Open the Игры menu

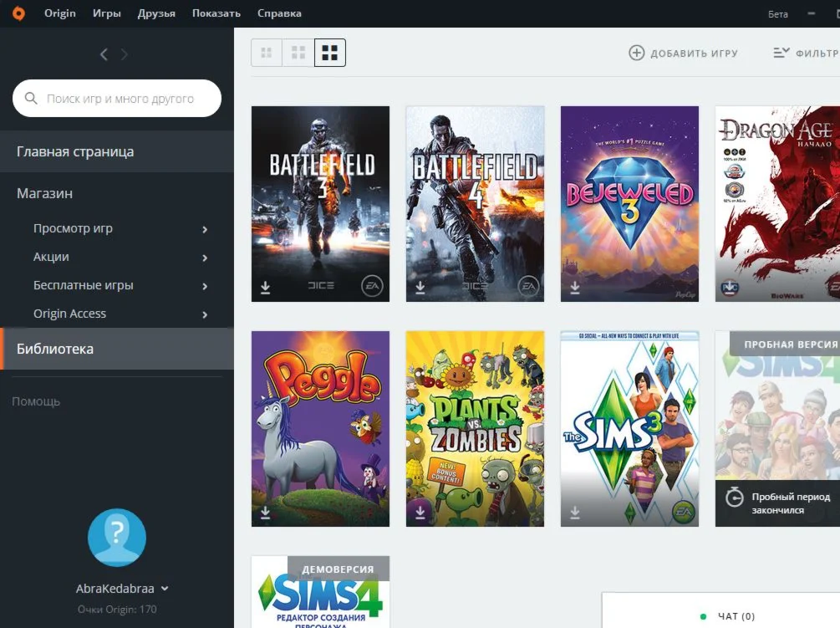(107, 13)
